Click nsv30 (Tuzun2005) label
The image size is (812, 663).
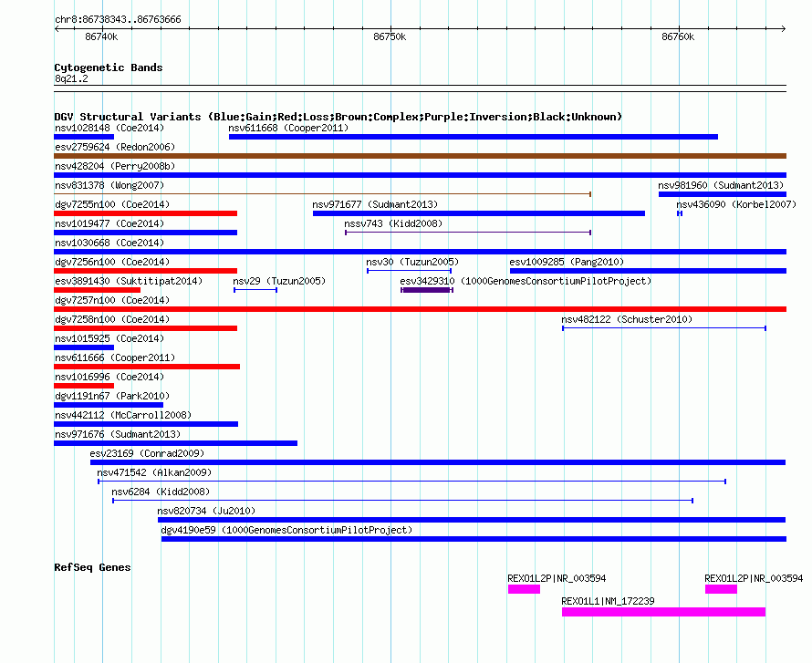pos(412,262)
